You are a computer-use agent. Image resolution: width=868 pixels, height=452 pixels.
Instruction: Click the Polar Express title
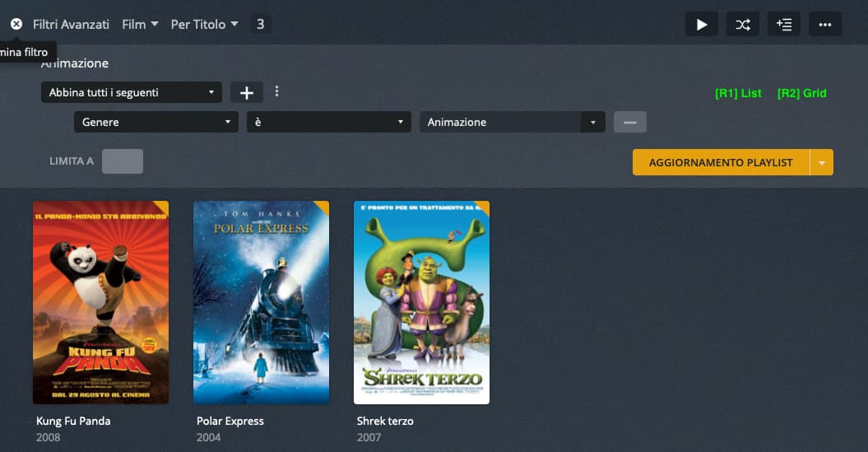pyautogui.click(x=230, y=421)
